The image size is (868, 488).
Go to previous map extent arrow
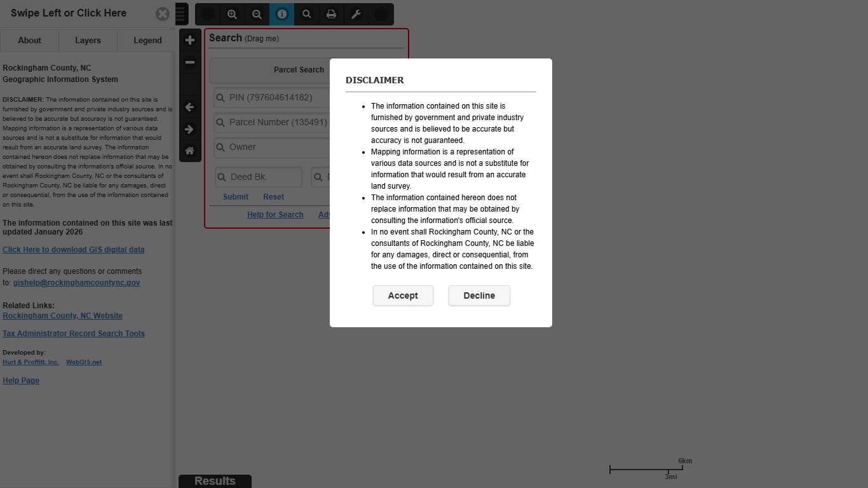[x=190, y=107]
